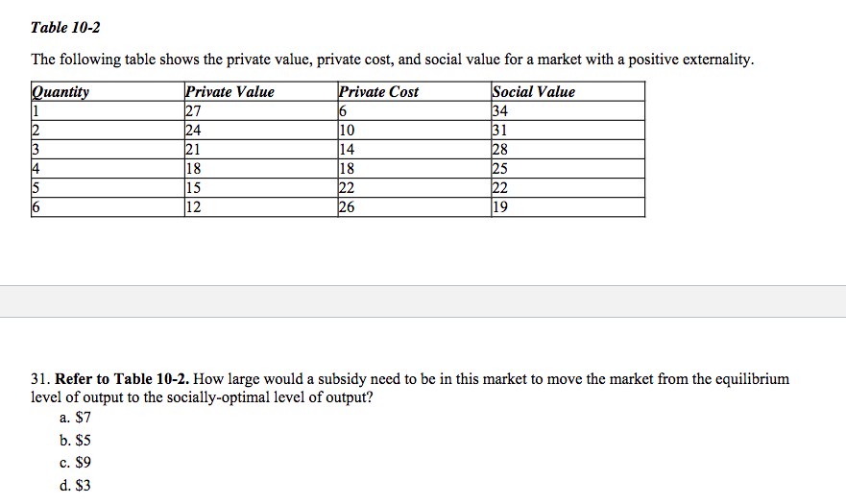This screenshot has width=846, height=504.
Task: Click the Private Value column header
Action: (229, 92)
